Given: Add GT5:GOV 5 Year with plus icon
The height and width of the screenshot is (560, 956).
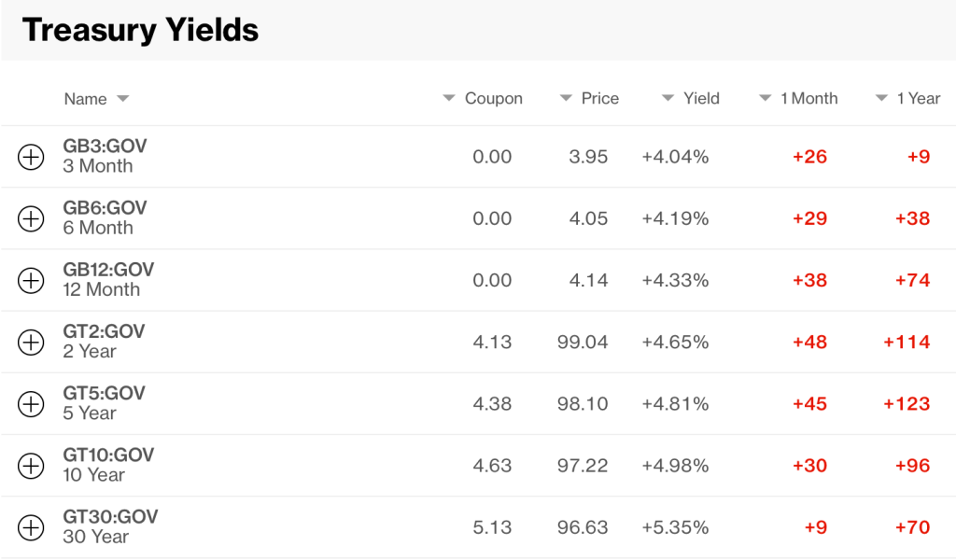Looking at the screenshot, I should pos(31,404).
